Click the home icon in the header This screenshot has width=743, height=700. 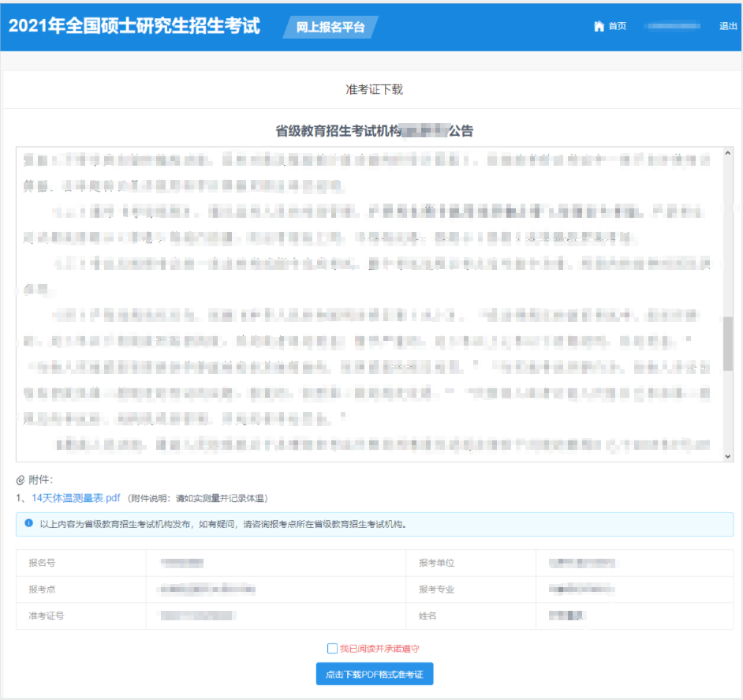tap(599, 25)
